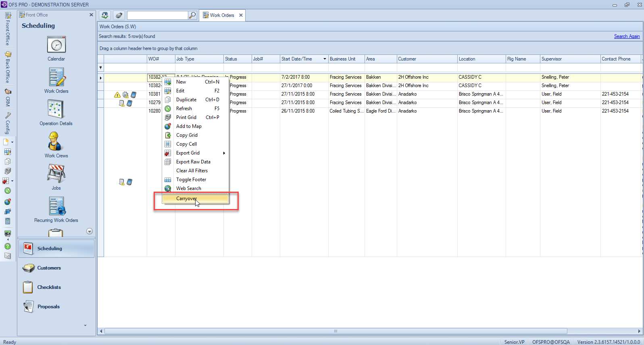Open the Back Office vertical tab
This screenshot has width=644, height=345.
coord(8,67)
